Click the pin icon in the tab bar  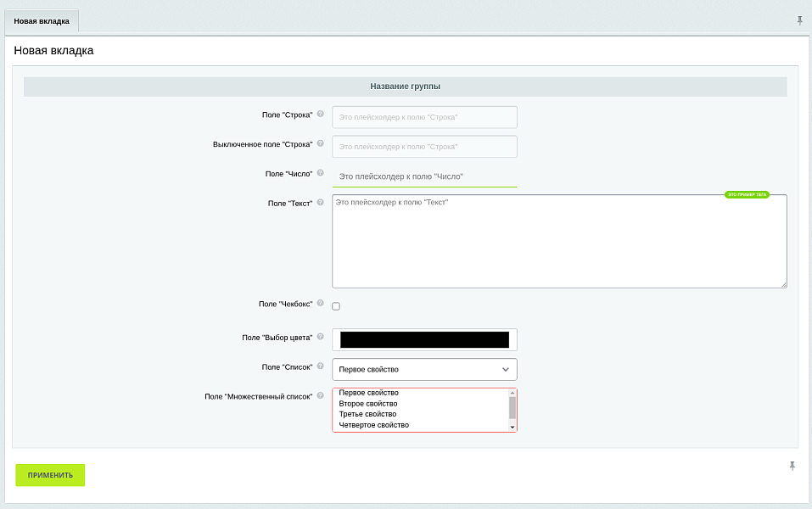(x=799, y=20)
